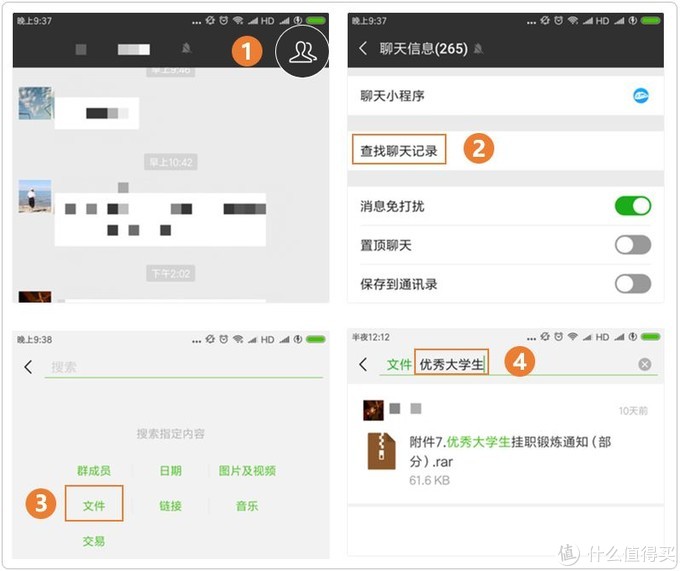The height and width of the screenshot is (571, 680).
Task: Tap the beach person avatar in chat
Action: tap(35, 196)
